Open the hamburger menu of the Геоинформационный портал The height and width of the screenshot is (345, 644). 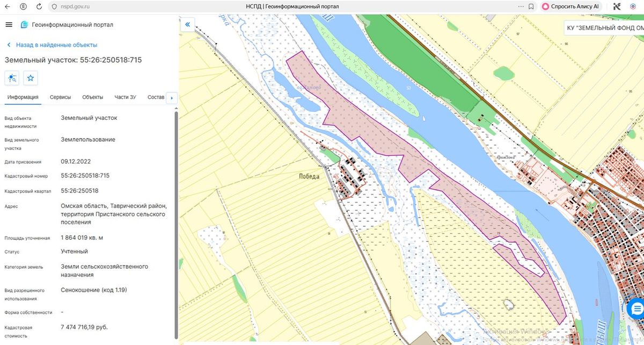point(9,25)
